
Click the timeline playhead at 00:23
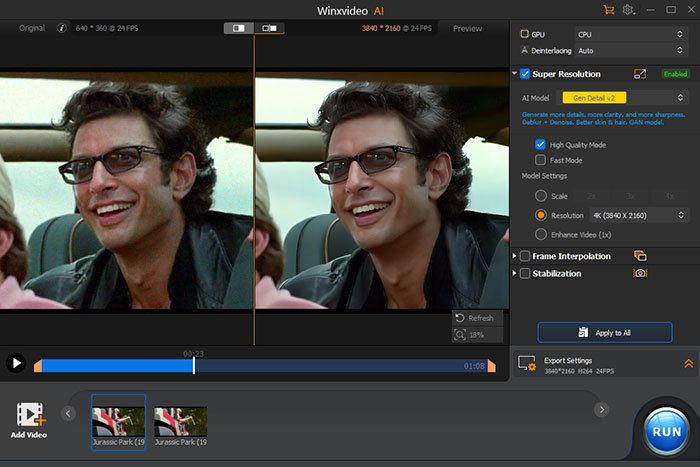pyautogui.click(x=194, y=366)
